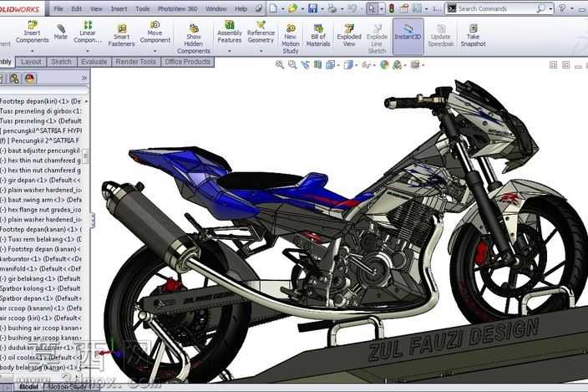Click the Rebuild traffic light icon
This screenshot has height=392, width=588.
392,8
